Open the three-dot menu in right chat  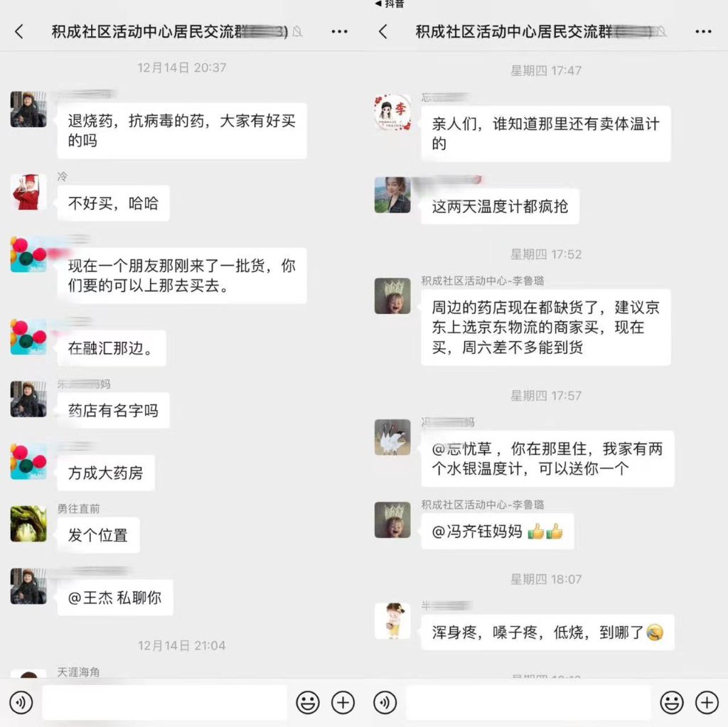(703, 31)
